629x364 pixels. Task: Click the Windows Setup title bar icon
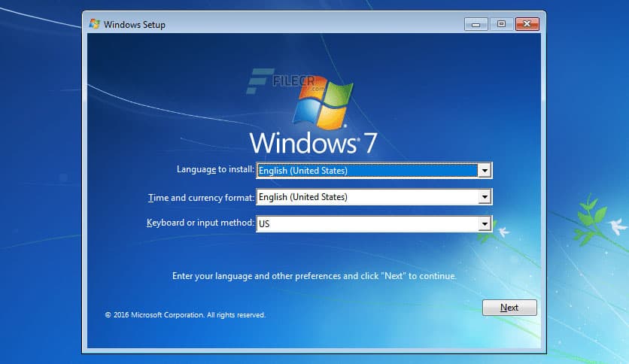[95, 24]
